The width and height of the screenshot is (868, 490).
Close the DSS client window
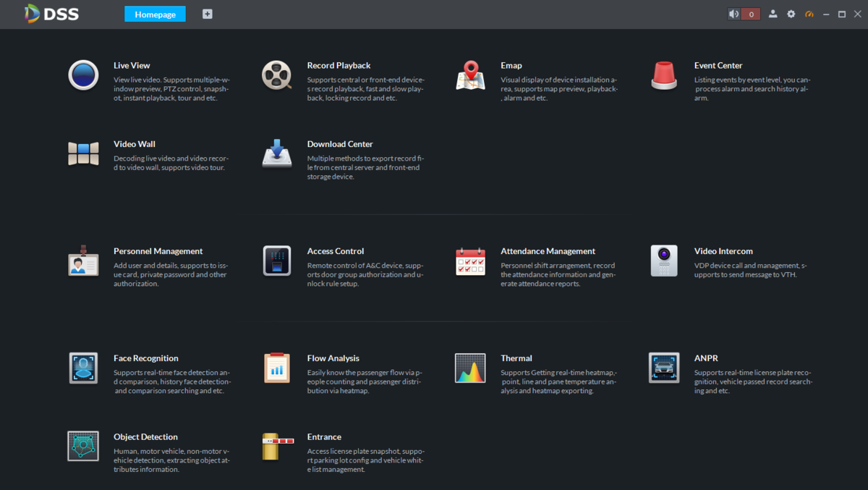pyautogui.click(x=857, y=14)
